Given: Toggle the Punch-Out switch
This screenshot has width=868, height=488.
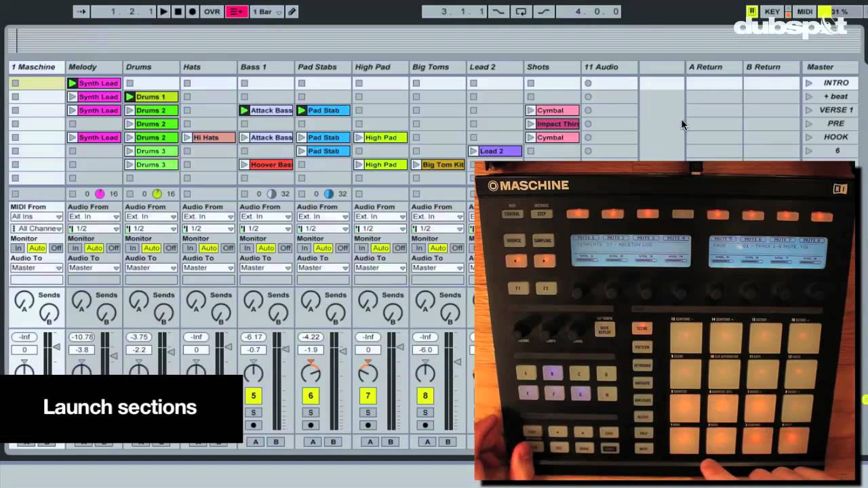Looking at the screenshot, I should 543,12.
